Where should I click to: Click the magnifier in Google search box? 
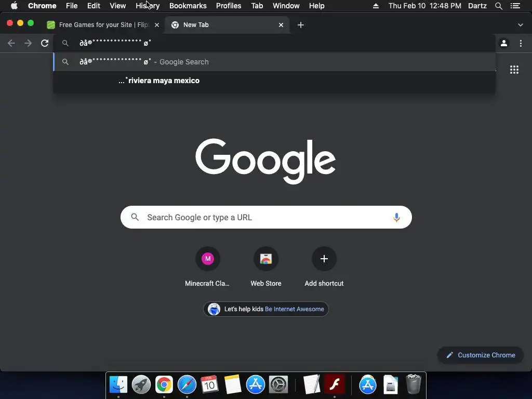pyautogui.click(x=135, y=217)
